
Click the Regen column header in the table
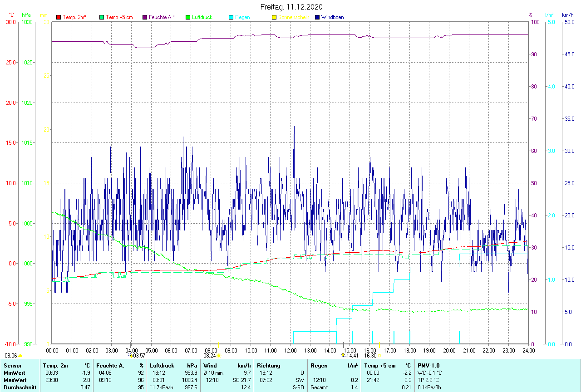pyautogui.click(x=319, y=366)
